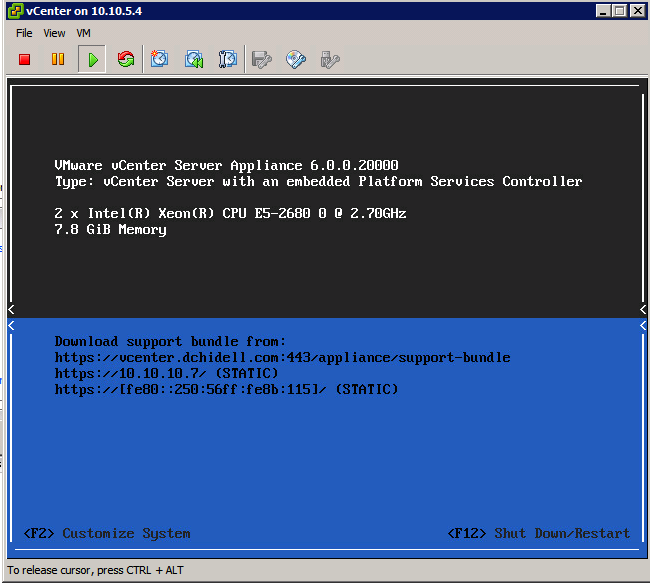Revert to current snapshot icon
Screen dimensions: 650x585
[194, 59]
